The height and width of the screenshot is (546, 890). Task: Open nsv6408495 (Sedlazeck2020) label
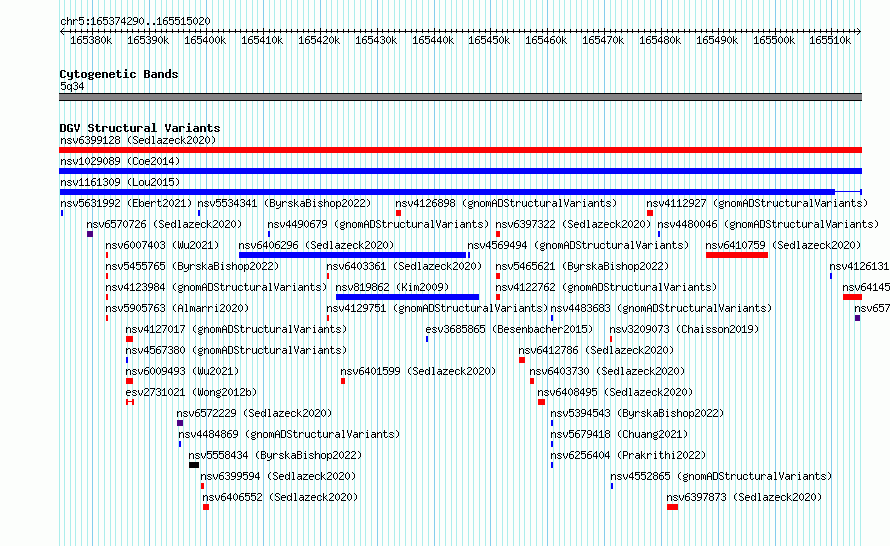pos(615,392)
